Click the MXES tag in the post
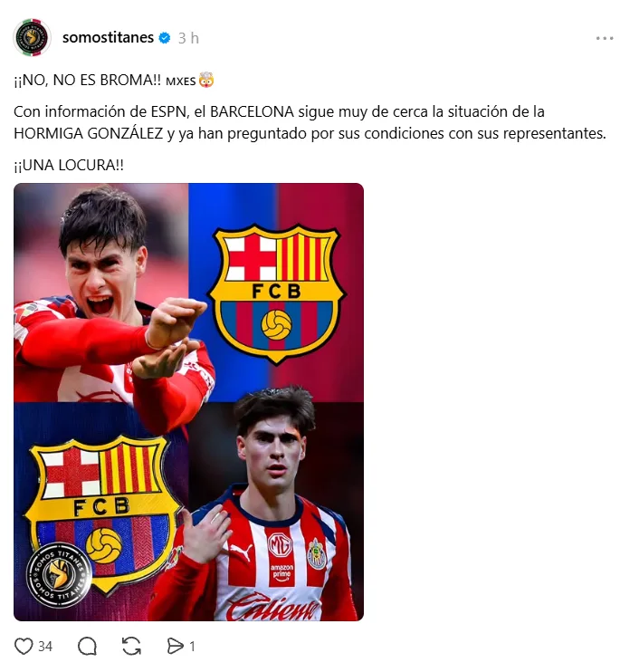The height and width of the screenshot is (672, 620). (x=182, y=81)
